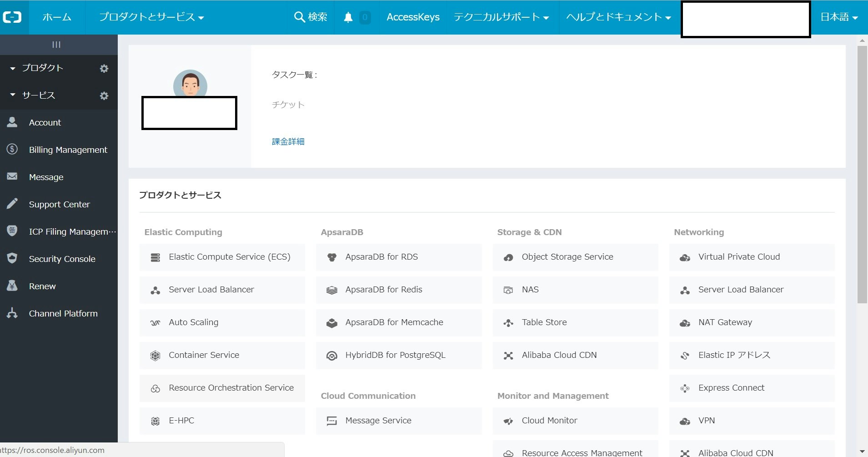Image resolution: width=868 pixels, height=457 pixels.
Task: Open Server Load Balancer under Elastic Computing
Action: coord(222,290)
